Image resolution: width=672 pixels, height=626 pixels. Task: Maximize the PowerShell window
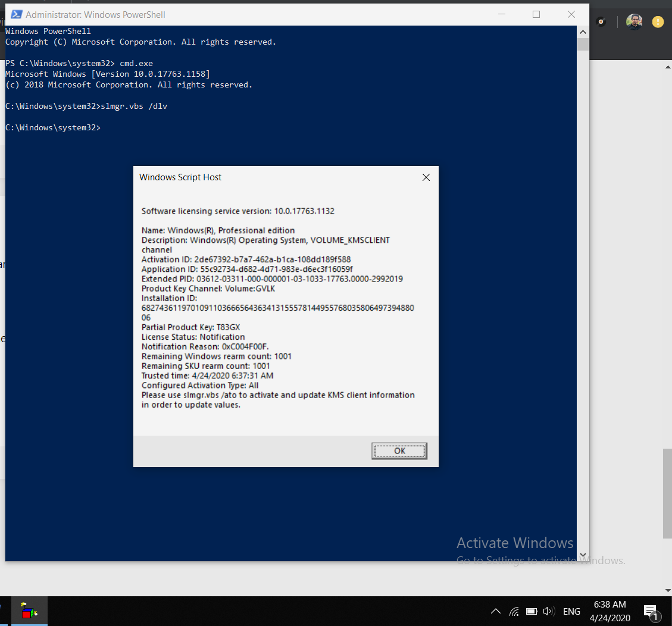pyautogui.click(x=536, y=14)
